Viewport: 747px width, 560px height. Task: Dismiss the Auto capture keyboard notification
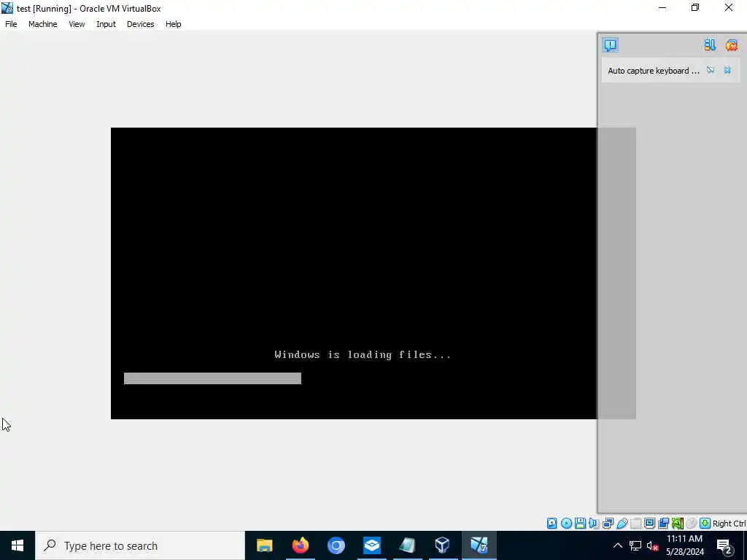(727, 71)
